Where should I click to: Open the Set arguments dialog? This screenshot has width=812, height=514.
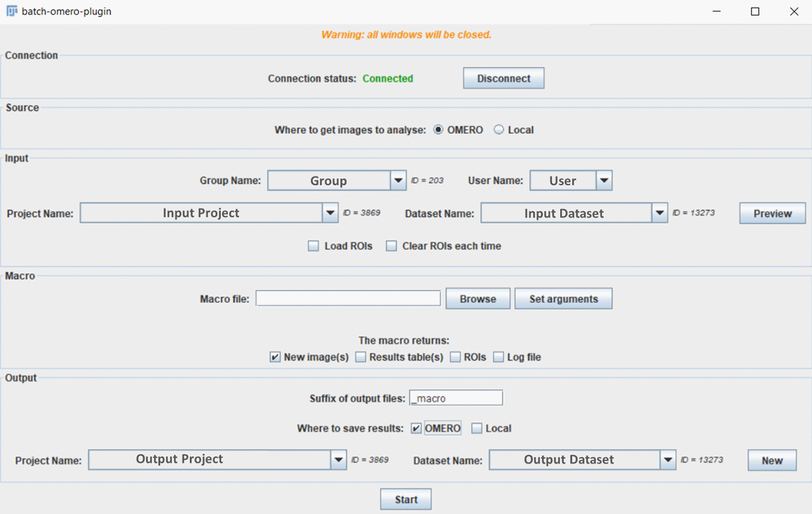coord(563,299)
